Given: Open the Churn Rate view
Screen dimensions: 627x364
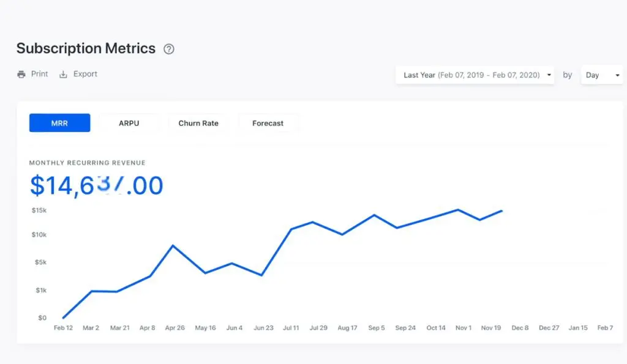Looking at the screenshot, I should pos(198,123).
